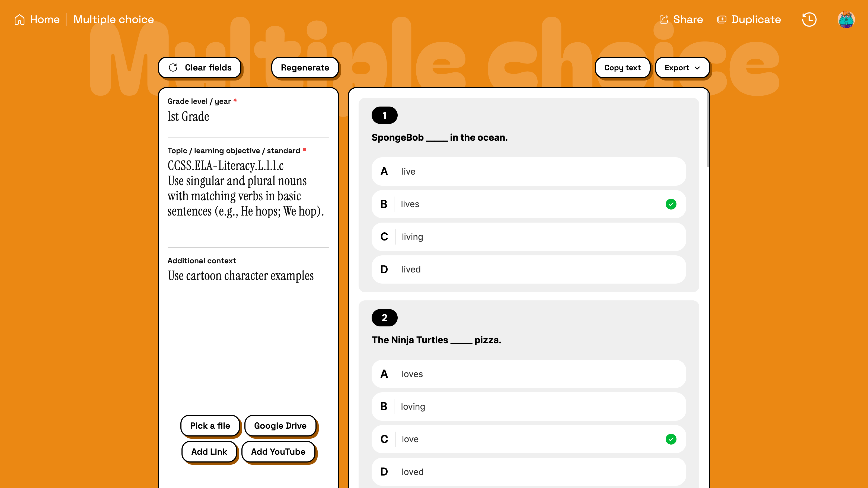
Task: Click the Multiple choice breadcrumb
Action: pyautogui.click(x=114, y=20)
